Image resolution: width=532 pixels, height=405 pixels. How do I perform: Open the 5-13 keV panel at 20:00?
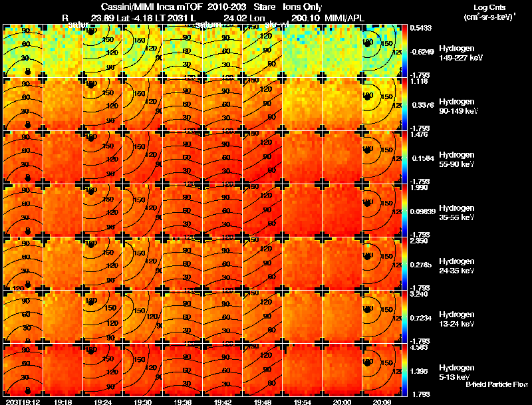[x=342, y=370]
